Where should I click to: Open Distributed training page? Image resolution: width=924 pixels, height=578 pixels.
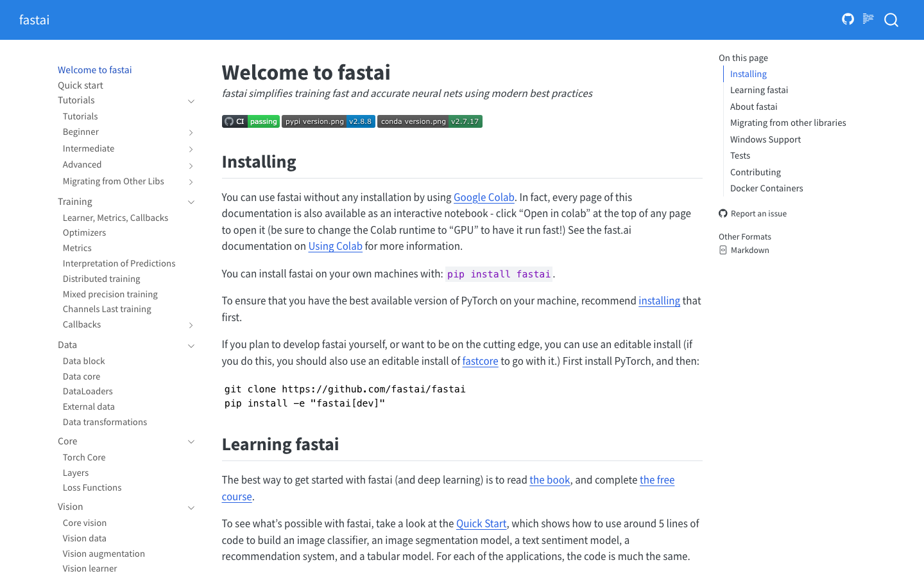coord(101,279)
